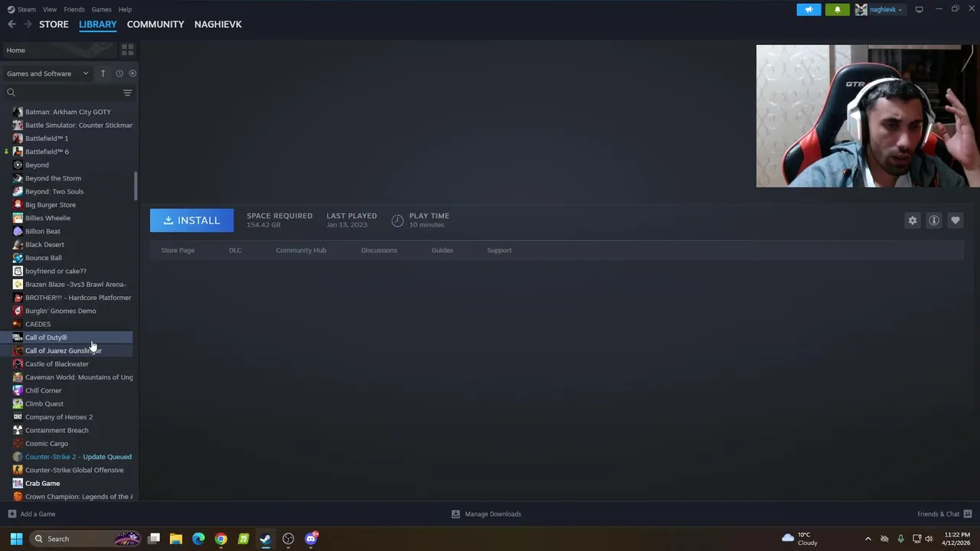
Task: Open the Support link
Action: click(x=499, y=250)
